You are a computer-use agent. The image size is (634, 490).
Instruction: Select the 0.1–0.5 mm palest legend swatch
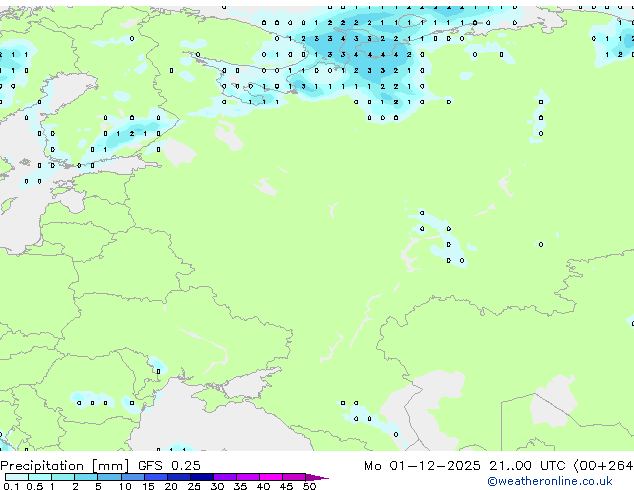[17, 477]
